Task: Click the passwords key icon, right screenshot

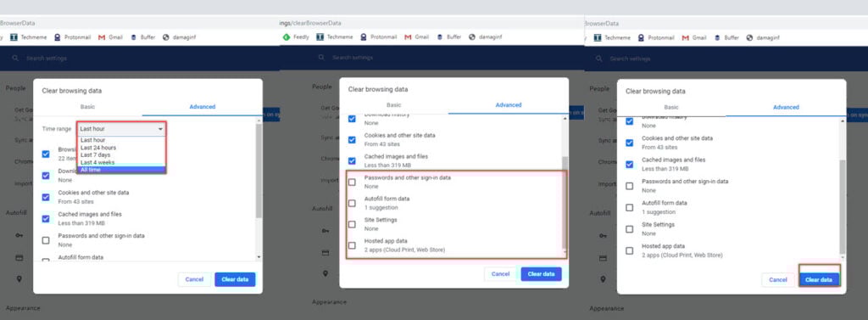Action: tap(603, 236)
